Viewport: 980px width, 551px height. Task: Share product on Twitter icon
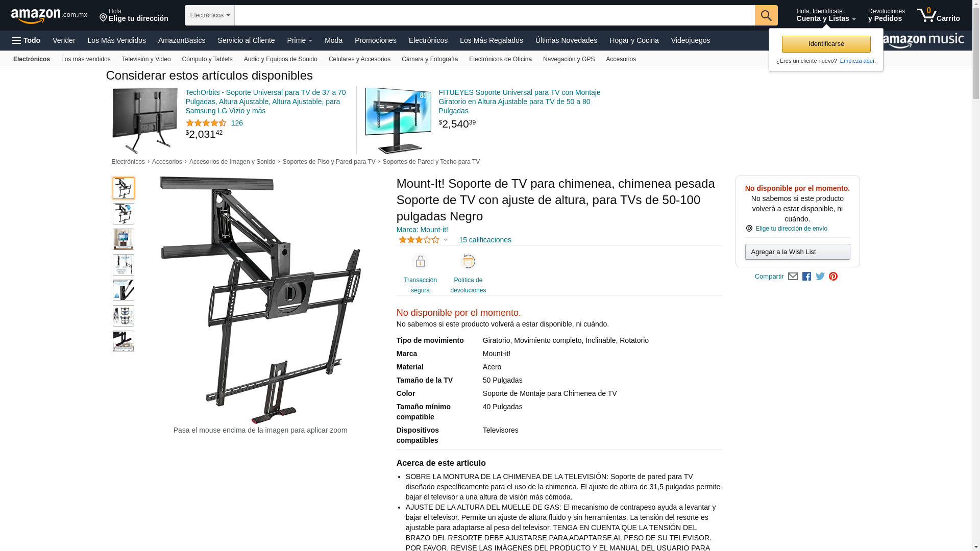click(820, 277)
